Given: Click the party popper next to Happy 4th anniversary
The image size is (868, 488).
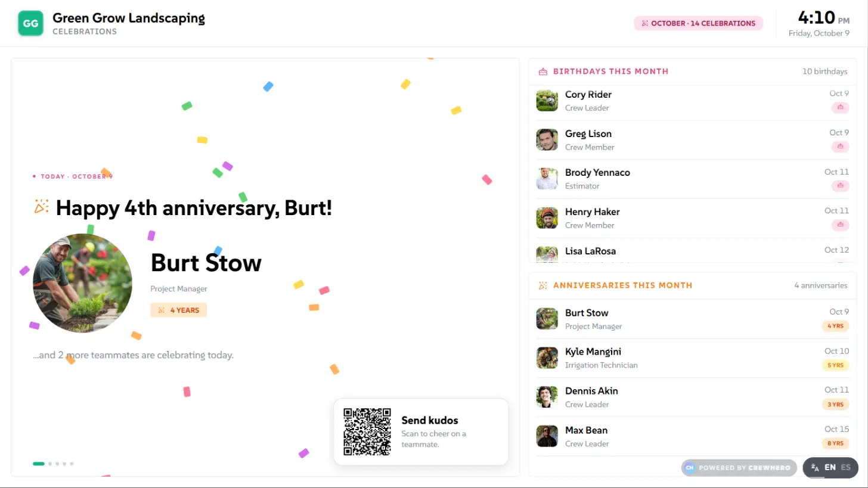Looking at the screenshot, I should (41, 207).
